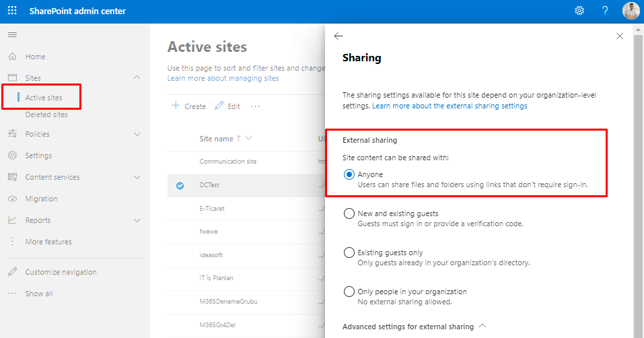Open the app launcher waffle icon

click(x=12, y=11)
